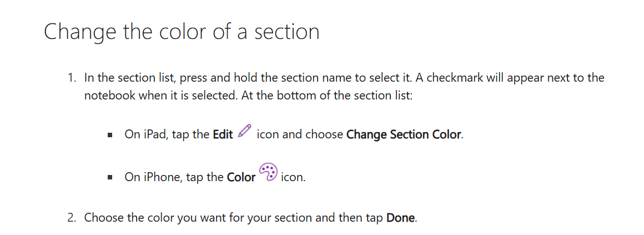
Task: Click the bold word Color before the palette icon
Action: [x=241, y=177]
